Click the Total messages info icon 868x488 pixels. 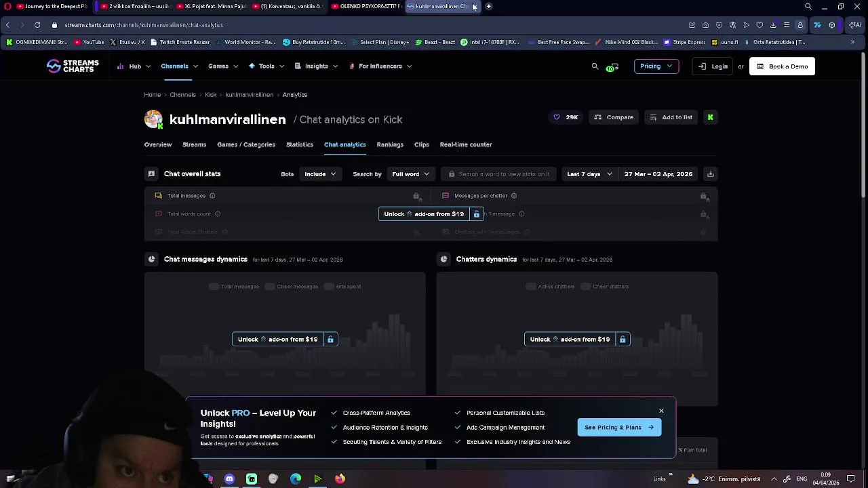[x=212, y=196]
